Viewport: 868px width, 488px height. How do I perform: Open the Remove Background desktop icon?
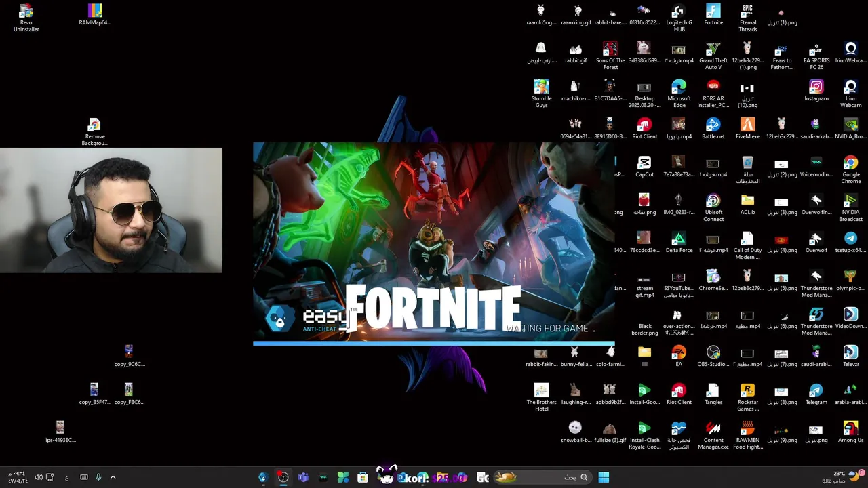(95, 132)
